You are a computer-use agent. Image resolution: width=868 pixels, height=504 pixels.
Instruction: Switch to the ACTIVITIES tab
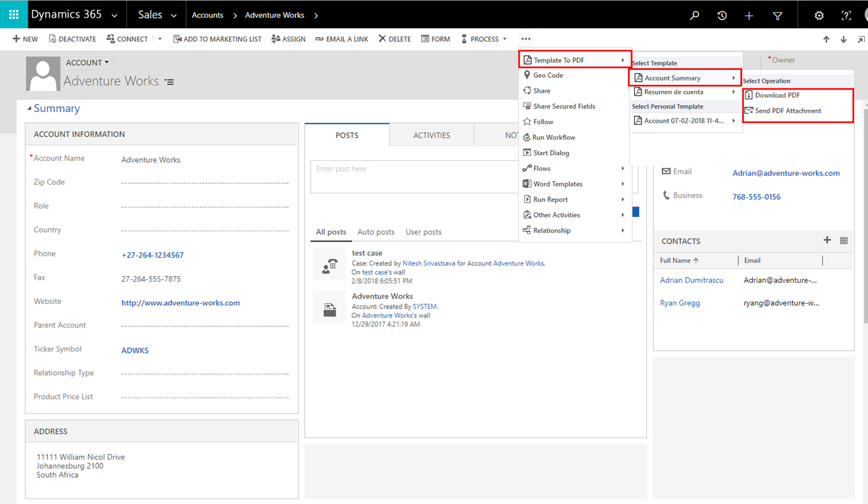tap(431, 136)
